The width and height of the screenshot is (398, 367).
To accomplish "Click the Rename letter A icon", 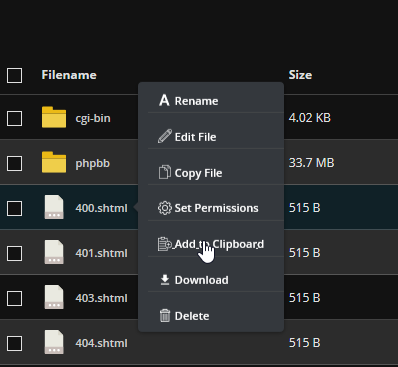I will coord(164,100).
